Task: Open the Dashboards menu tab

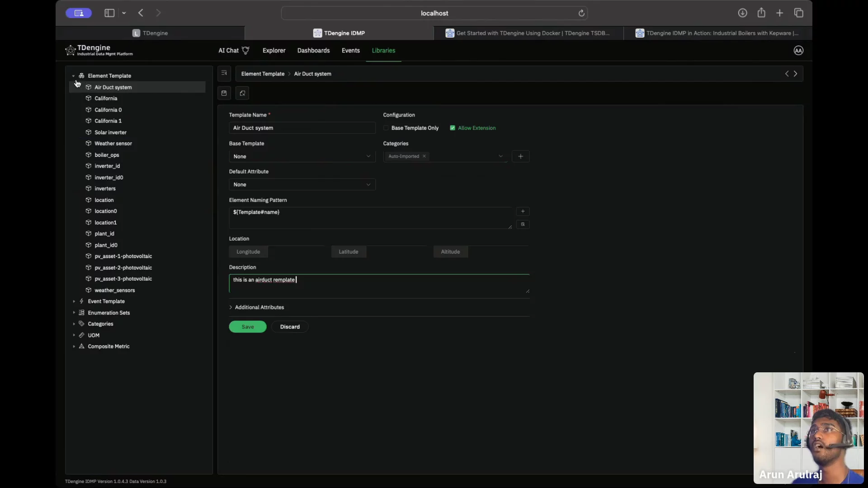Action: click(x=313, y=51)
